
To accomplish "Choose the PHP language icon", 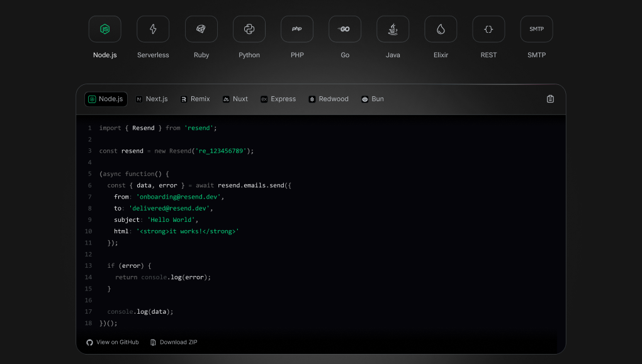I will [297, 29].
